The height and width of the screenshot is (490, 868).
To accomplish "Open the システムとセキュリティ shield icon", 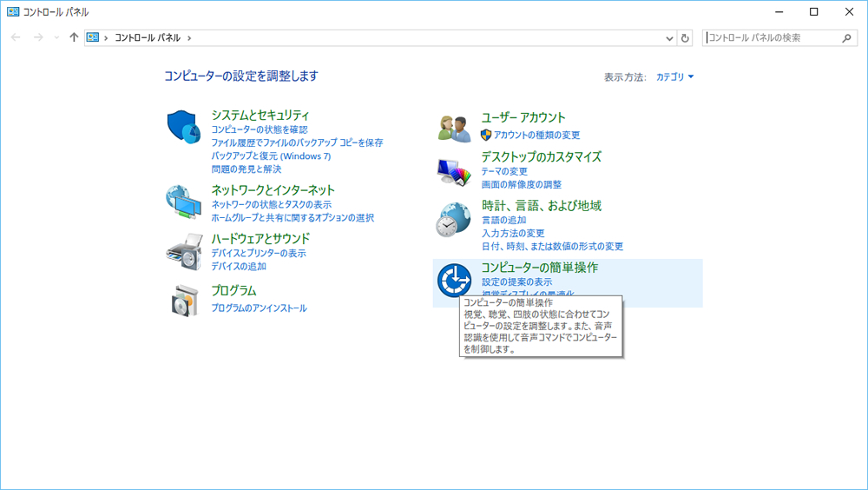I will pyautogui.click(x=183, y=127).
